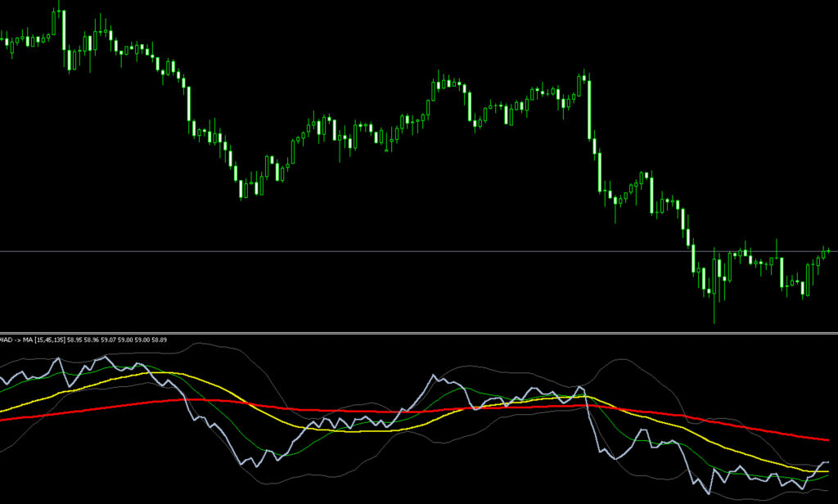This screenshot has width=838, height=504.
Task: Click the '[15,45,135]' parameters text
Action: [50, 340]
